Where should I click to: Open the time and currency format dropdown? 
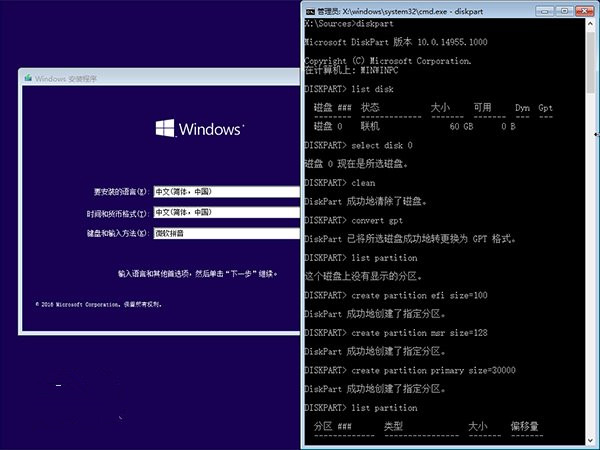click(227, 212)
